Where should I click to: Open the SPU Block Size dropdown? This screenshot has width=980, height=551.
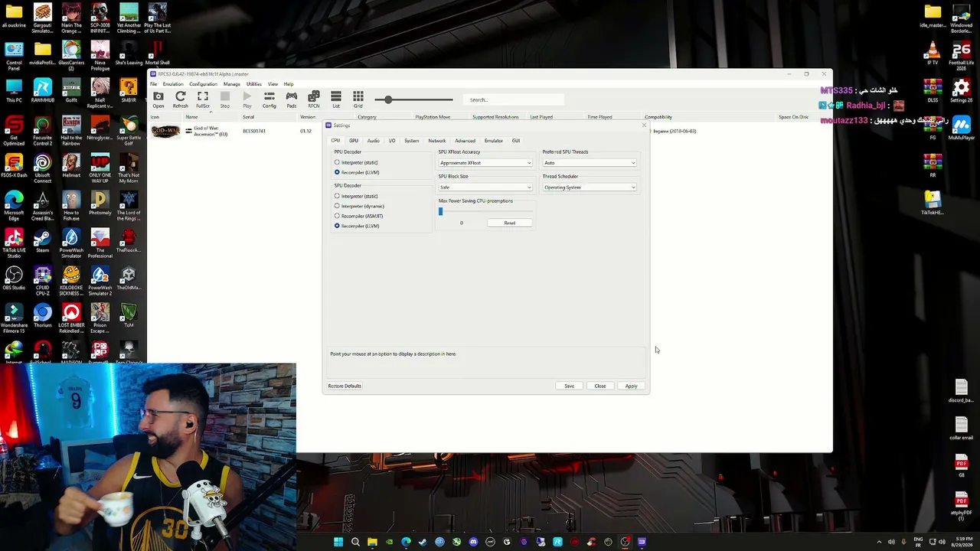(x=485, y=187)
